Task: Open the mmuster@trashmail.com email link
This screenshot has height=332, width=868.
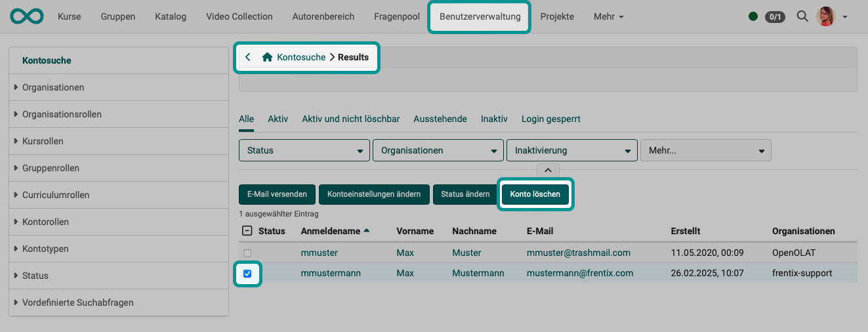Action: pos(578,253)
